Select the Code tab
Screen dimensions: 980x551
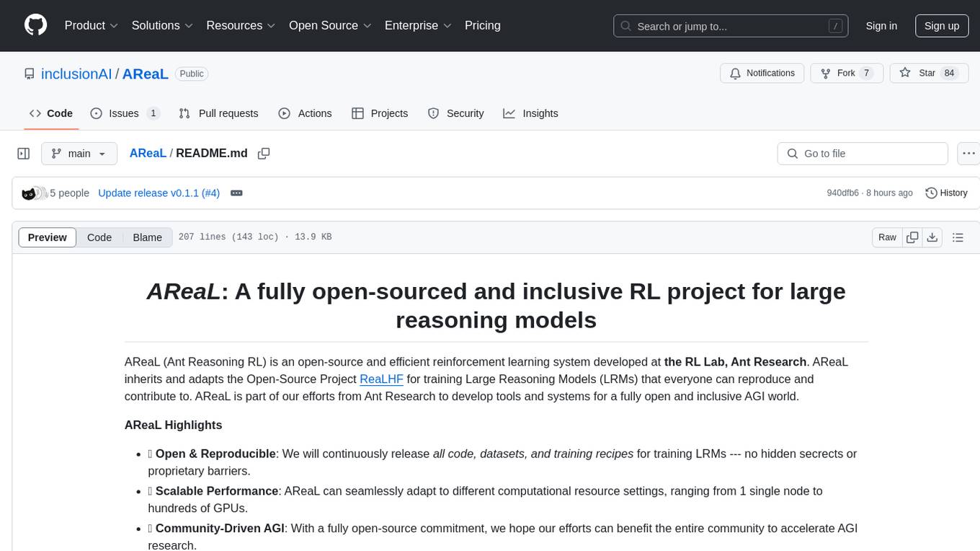(x=51, y=113)
